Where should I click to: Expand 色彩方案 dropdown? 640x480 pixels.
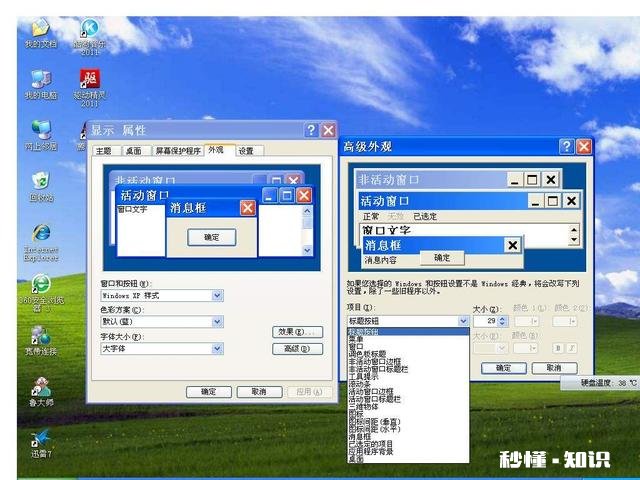[x=217, y=323]
